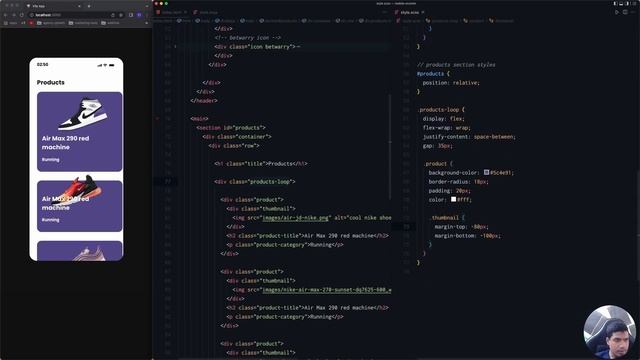Toggle the secondary sidebar layout icon
Image resolution: width=640 pixels, height=360 pixels.
pyautogui.click(x=627, y=3)
